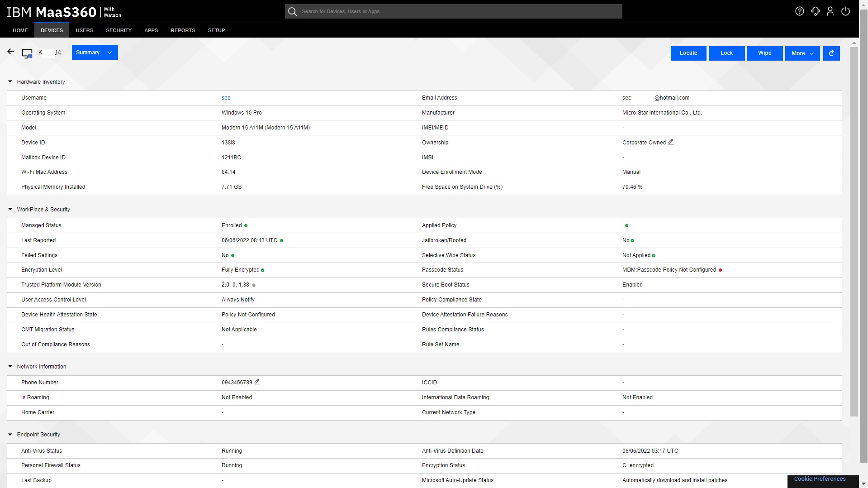Open the USERS menu
Image resolution: width=868 pixels, height=488 pixels.
click(x=84, y=30)
